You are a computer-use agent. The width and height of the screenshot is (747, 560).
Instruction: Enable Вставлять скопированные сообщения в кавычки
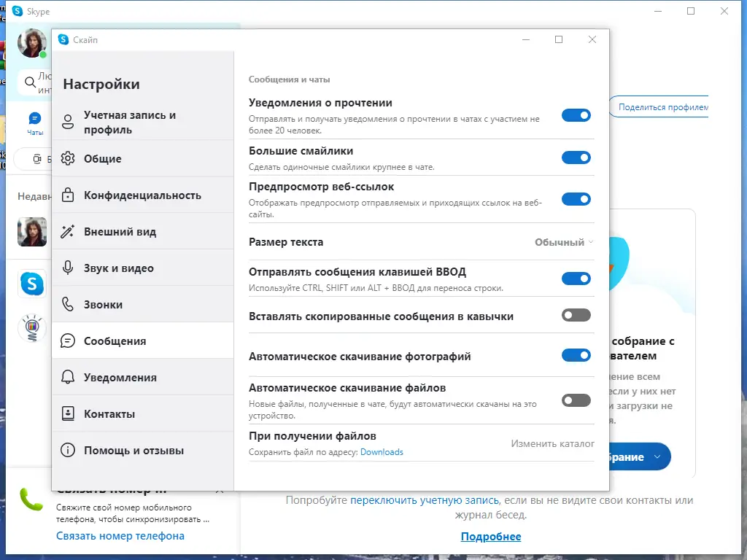(576, 315)
